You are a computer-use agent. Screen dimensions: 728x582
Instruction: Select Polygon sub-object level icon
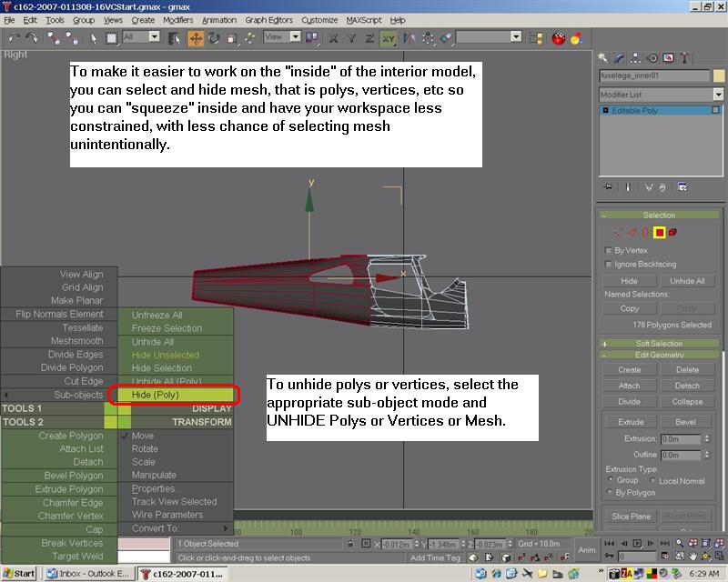[659, 232]
